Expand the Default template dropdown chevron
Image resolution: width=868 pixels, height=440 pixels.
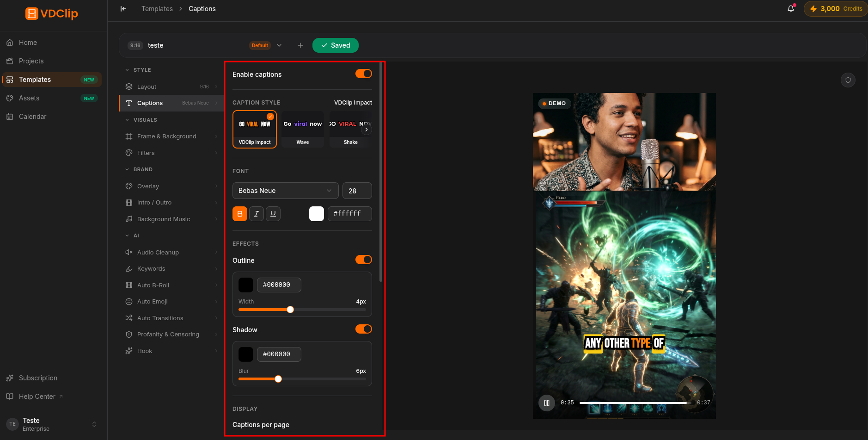click(279, 45)
